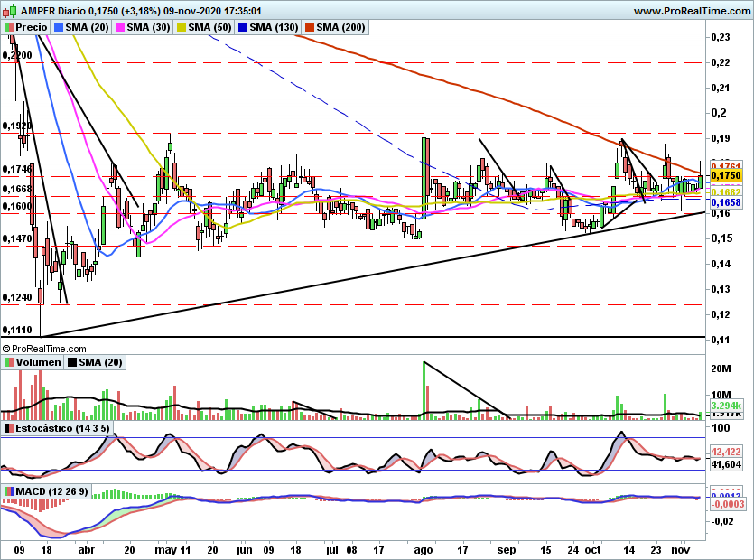Click the 0,1920 resistance level label
This screenshot has width=754, height=560.
tap(17, 126)
